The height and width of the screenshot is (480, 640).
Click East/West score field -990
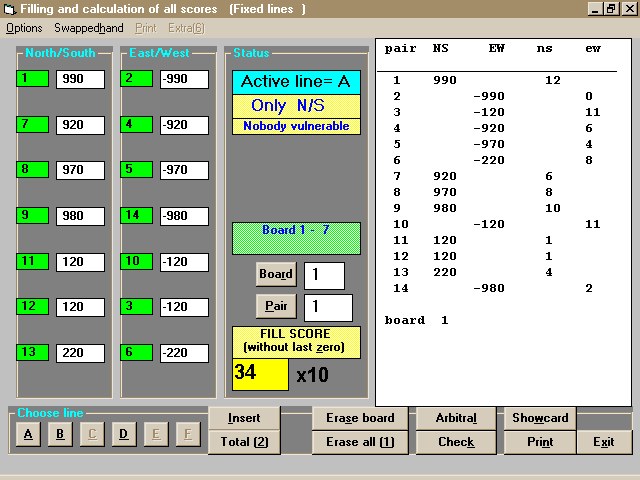tap(184, 79)
